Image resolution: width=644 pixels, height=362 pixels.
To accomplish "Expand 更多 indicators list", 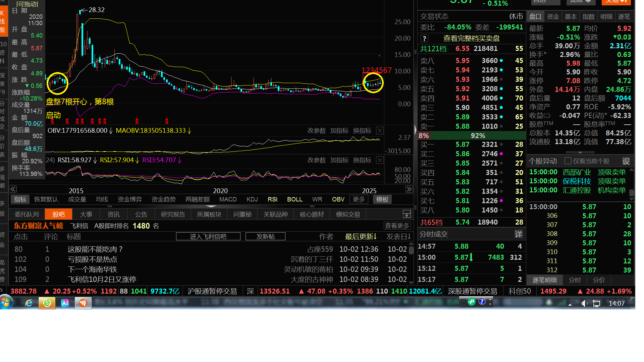I will click(x=359, y=199).
